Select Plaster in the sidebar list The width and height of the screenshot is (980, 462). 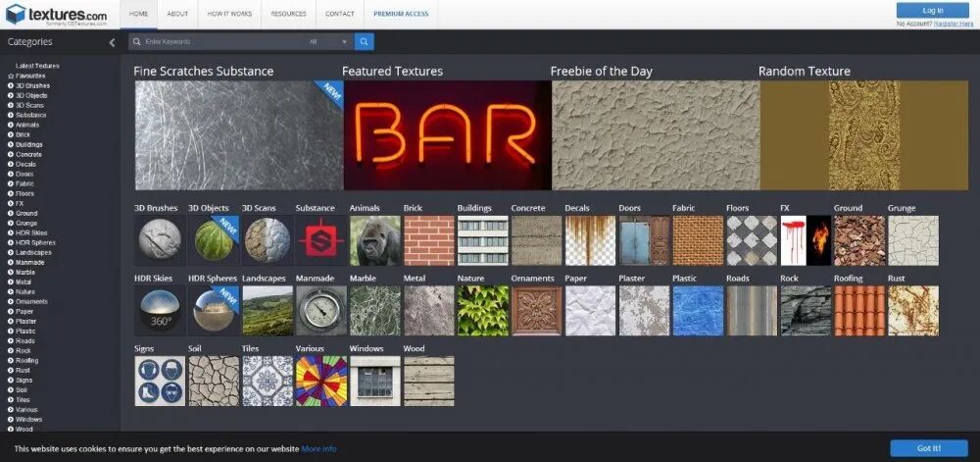(x=26, y=322)
